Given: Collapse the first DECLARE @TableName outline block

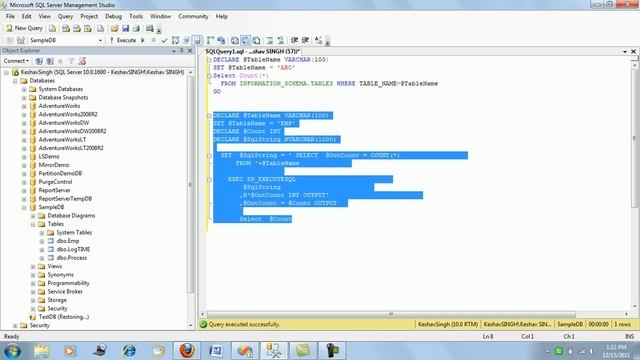Looking at the screenshot, I should coord(209,60).
